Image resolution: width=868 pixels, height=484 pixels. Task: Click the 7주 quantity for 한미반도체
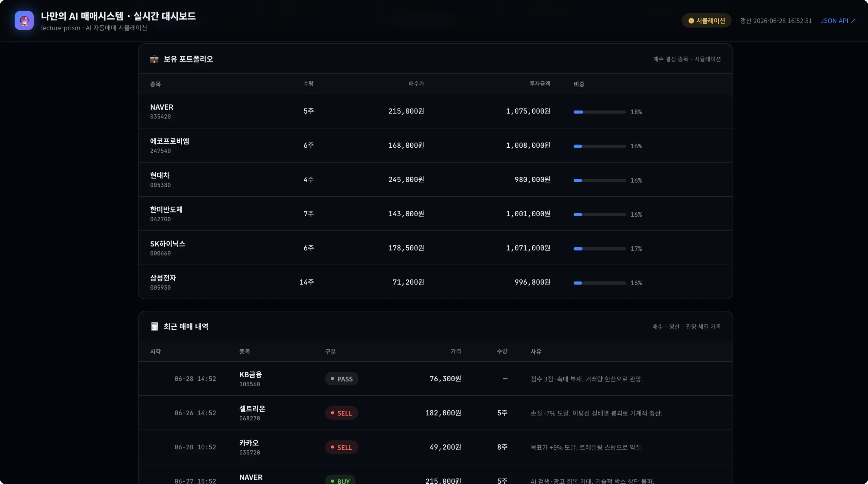click(309, 214)
